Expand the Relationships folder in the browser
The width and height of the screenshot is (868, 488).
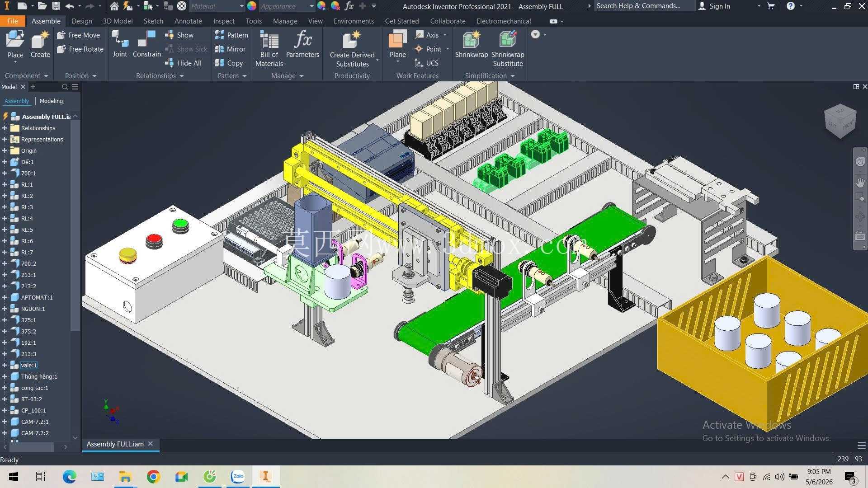[x=5, y=128]
